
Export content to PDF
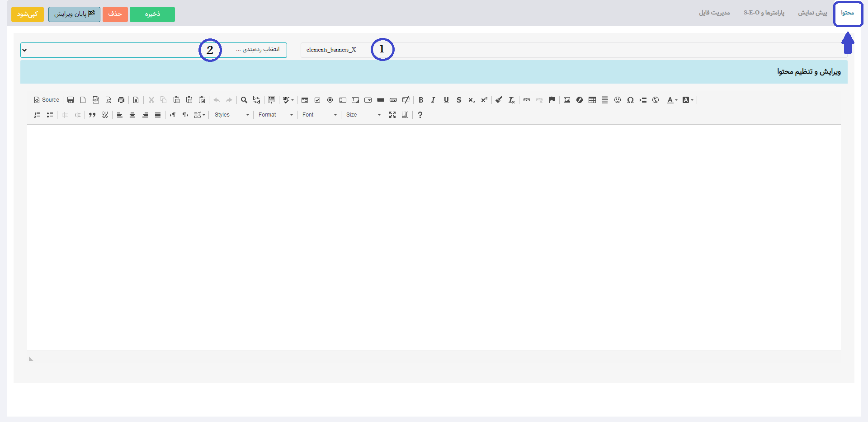click(96, 100)
